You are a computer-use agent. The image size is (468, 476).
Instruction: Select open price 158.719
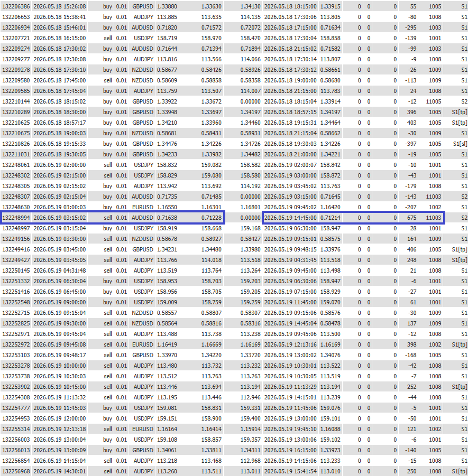point(167,38)
